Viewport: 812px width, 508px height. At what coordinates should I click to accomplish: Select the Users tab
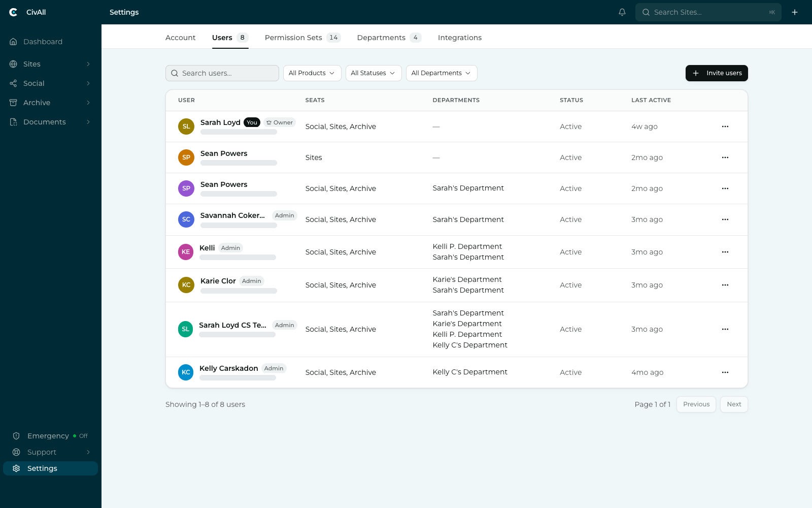[x=230, y=38]
